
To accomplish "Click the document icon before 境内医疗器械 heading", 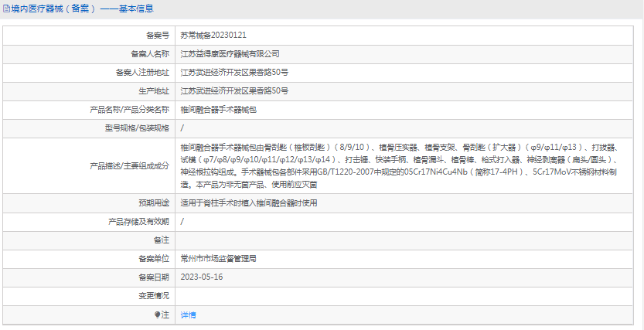I will pos(6,9).
